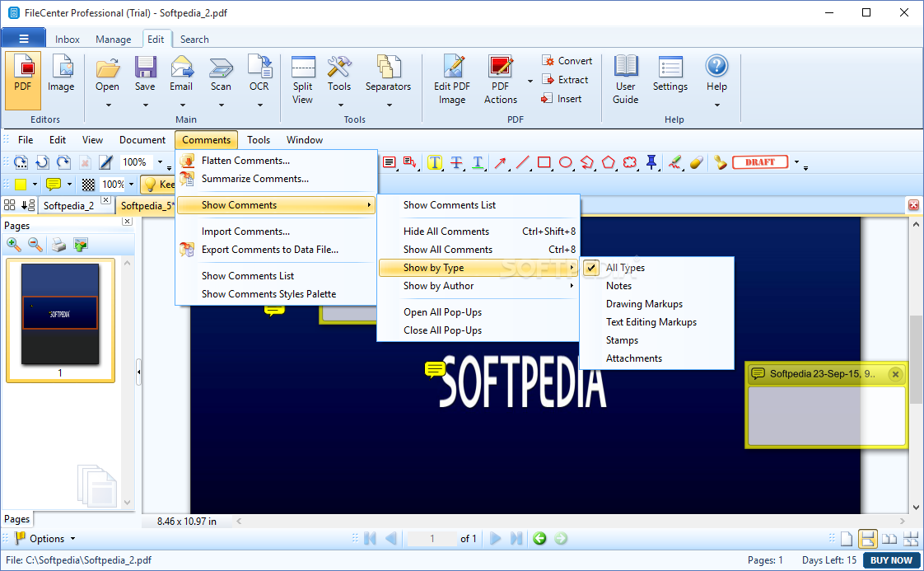
Task: Select the cloud drawing tool
Action: point(630,162)
